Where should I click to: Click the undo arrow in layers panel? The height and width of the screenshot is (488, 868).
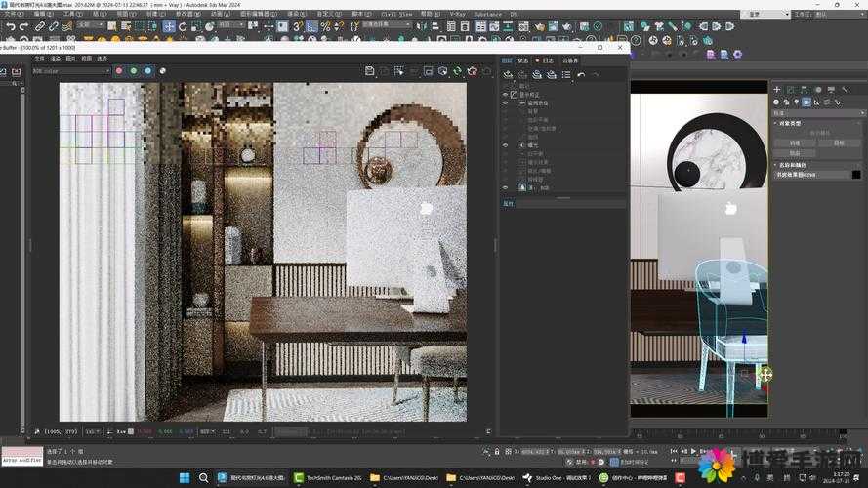581,75
